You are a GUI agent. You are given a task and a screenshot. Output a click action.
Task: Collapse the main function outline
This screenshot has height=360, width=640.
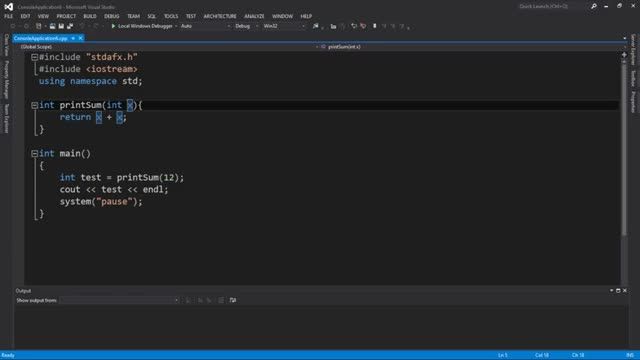[x=35, y=154]
